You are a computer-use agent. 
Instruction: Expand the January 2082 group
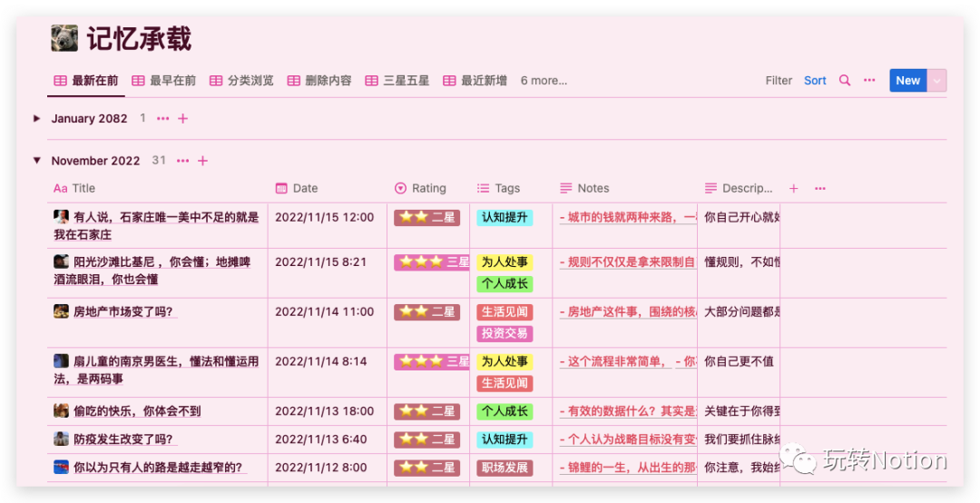37,119
